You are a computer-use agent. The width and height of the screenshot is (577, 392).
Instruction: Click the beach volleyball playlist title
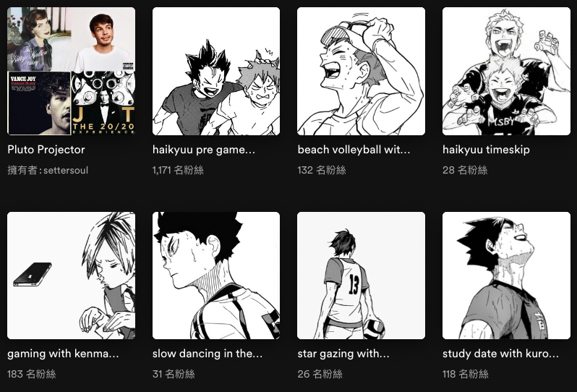click(x=354, y=150)
